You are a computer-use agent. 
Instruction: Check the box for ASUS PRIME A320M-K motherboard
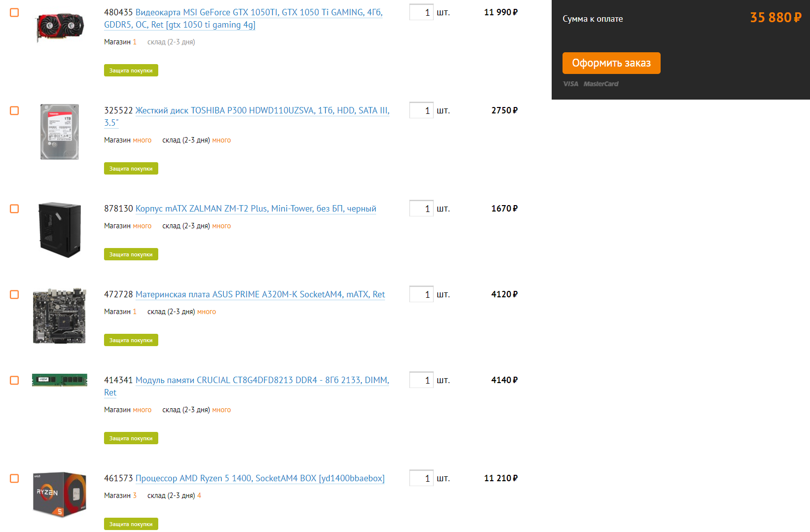pyautogui.click(x=14, y=294)
